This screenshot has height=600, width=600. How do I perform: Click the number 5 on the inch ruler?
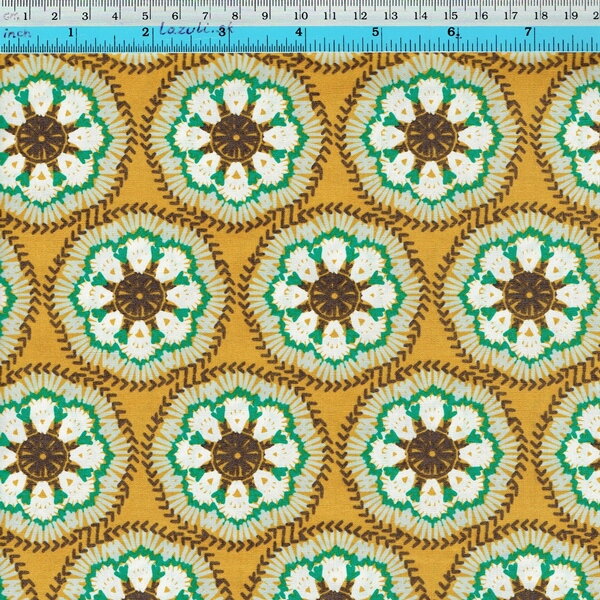[375, 32]
